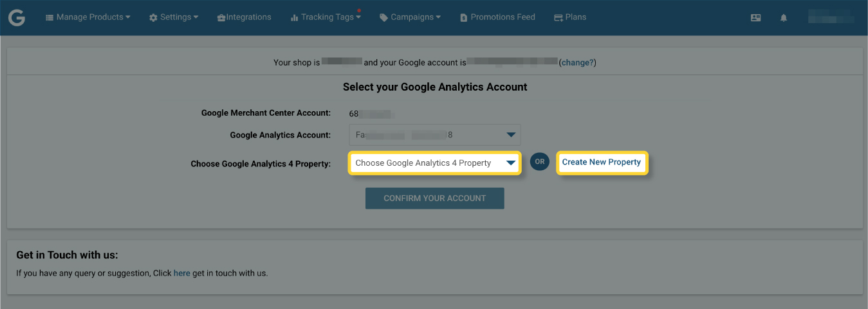Screen dimensions: 868x309
Task: Click the Get in Touch with us heading
Action: (68, 255)
